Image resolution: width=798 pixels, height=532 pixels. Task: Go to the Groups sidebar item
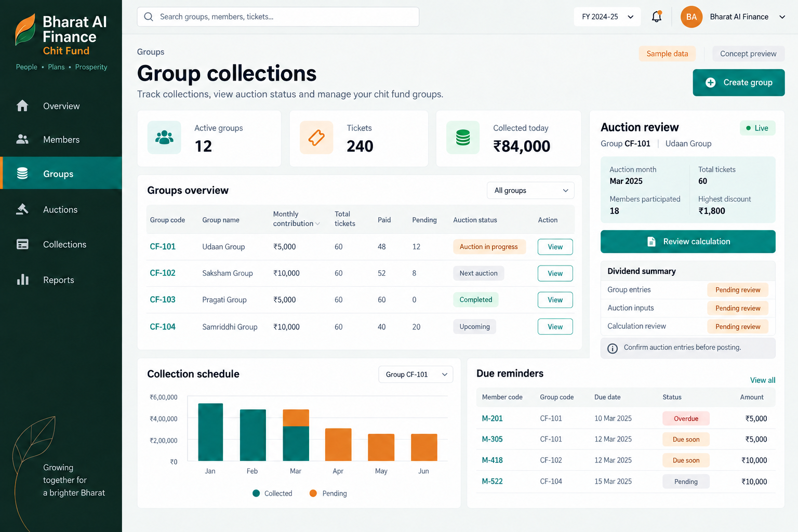[x=61, y=174]
